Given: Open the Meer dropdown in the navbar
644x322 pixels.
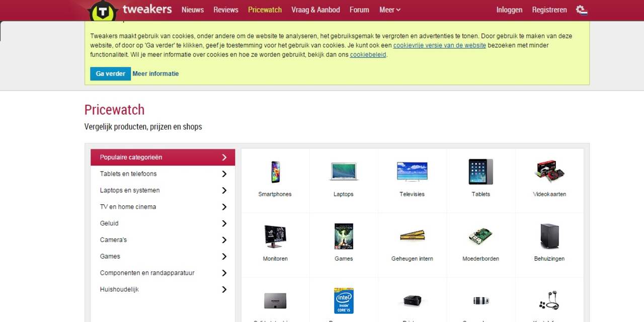Looking at the screenshot, I should (389, 10).
